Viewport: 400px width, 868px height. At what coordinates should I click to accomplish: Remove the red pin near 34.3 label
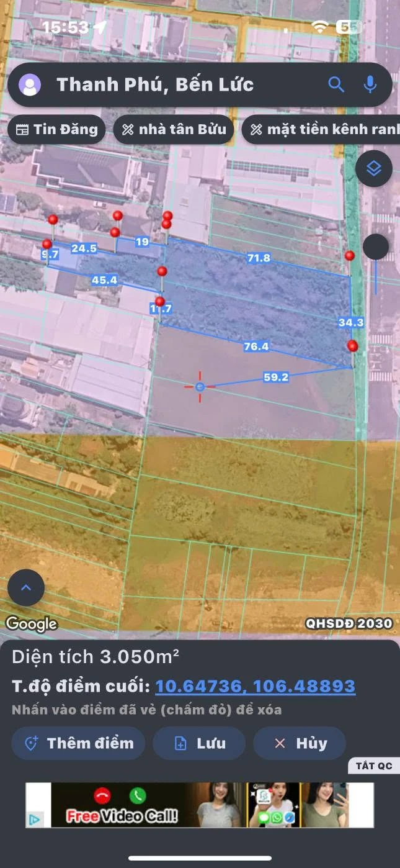point(353,346)
